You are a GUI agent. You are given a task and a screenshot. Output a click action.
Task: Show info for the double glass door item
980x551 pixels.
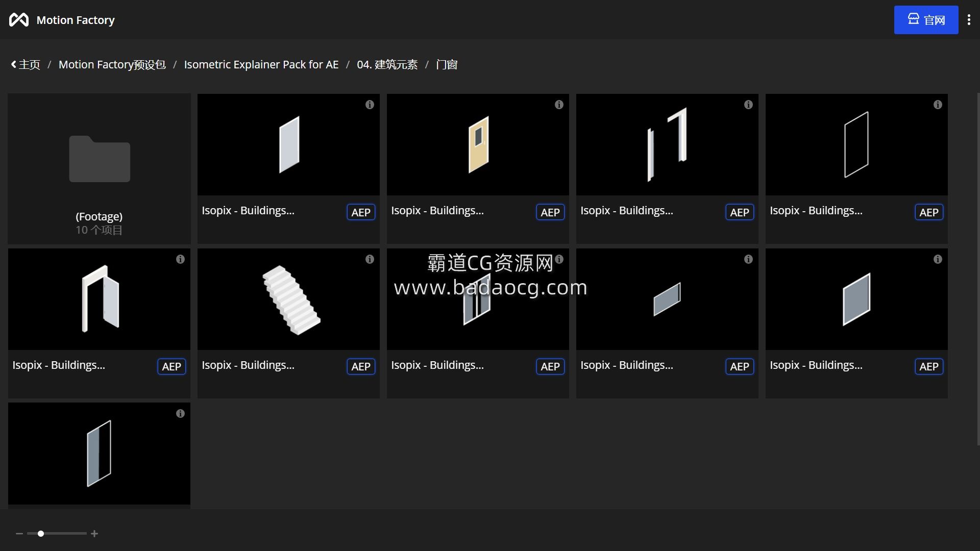559,259
